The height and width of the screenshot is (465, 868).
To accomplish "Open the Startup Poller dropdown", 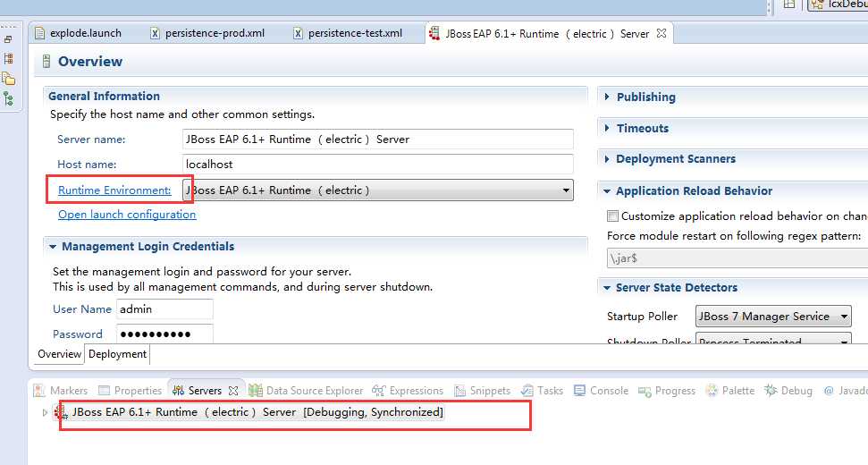I will (x=773, y=317).
